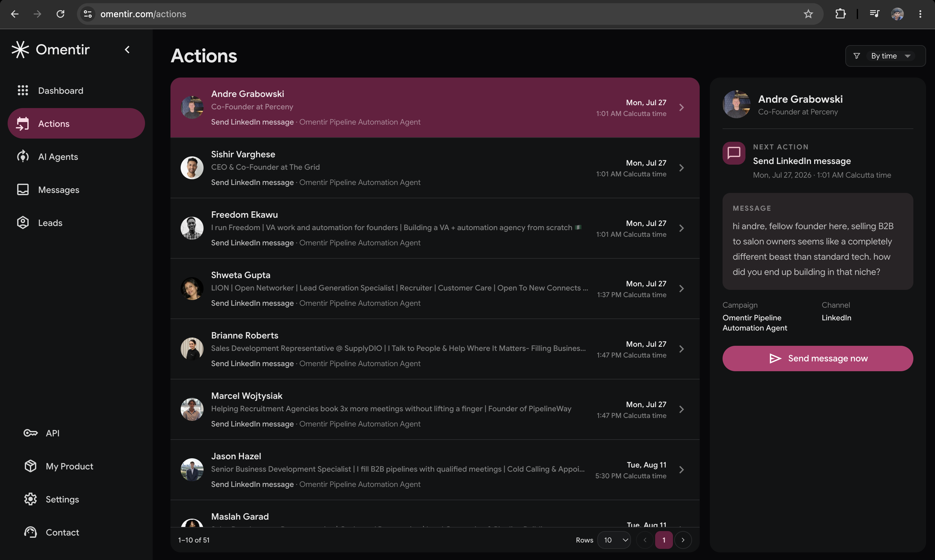Click the API key icon
Viewport: 935px width, 560px height.
(31, 433)
